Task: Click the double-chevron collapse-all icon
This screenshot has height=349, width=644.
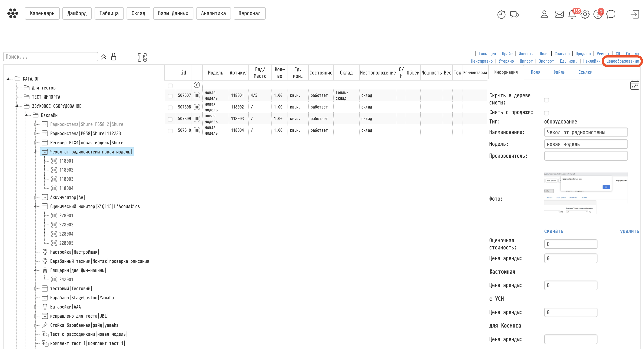Action: pos(104,57)
